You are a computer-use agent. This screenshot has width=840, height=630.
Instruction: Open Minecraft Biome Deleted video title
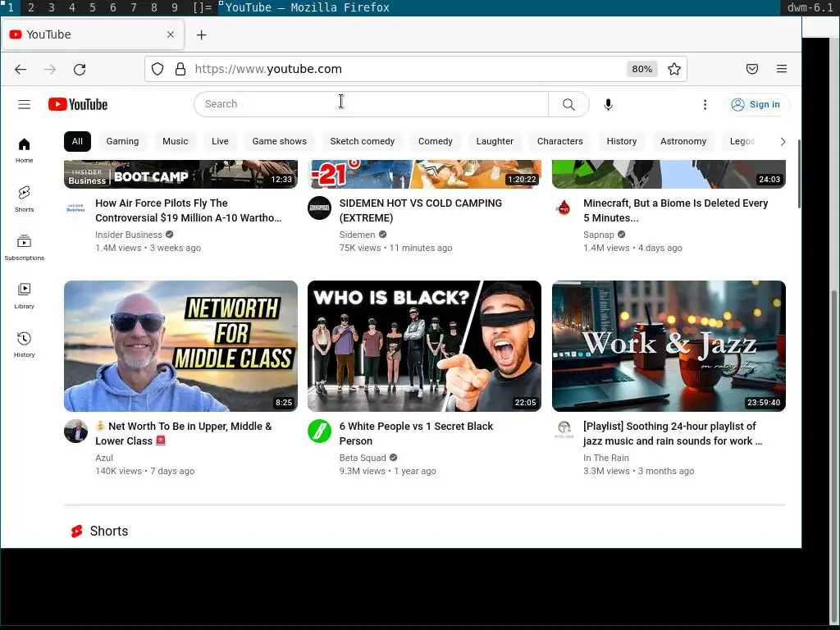tap(676, 211)
